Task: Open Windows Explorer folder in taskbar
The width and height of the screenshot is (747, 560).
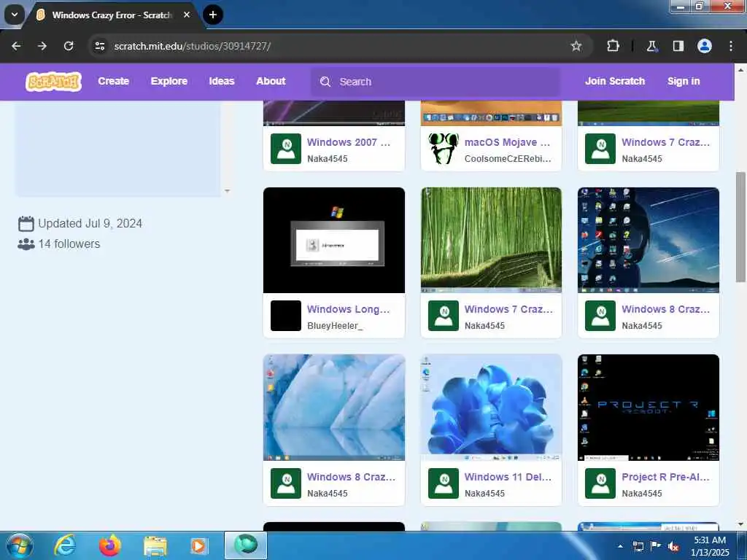Action: [155, 545]
